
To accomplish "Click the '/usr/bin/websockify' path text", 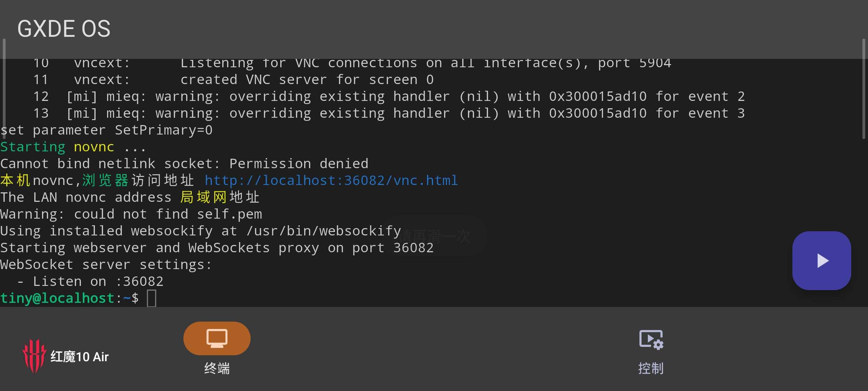I will point(324,231).
